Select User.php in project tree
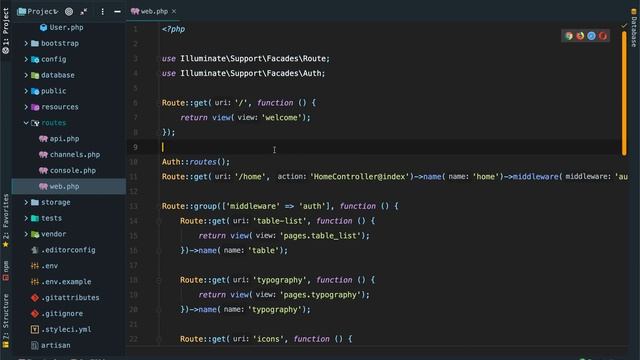Screen dimensions: 640x360 point(66,27)
